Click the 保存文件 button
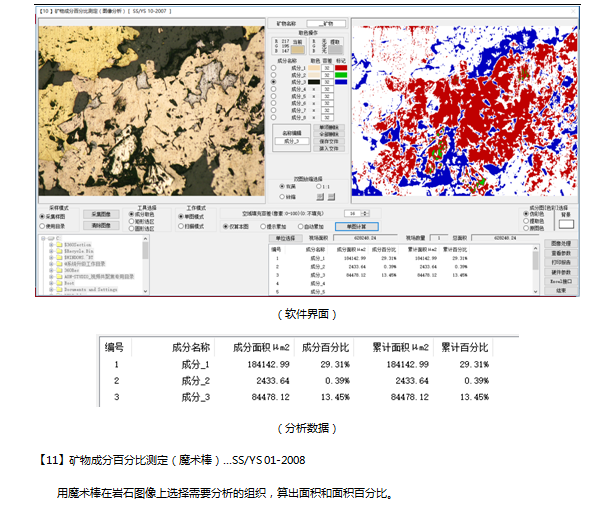Viewport: 614px width, 509px height. point(328,139)
